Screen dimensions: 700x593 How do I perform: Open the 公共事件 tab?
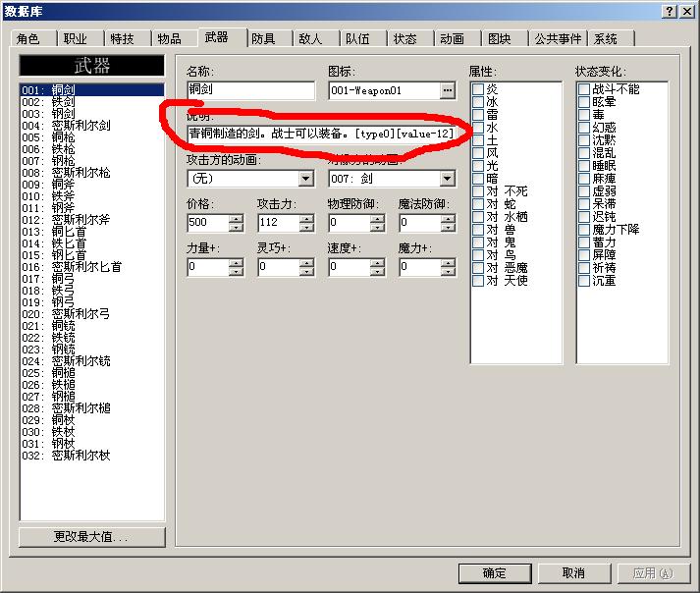click(558, 39)
